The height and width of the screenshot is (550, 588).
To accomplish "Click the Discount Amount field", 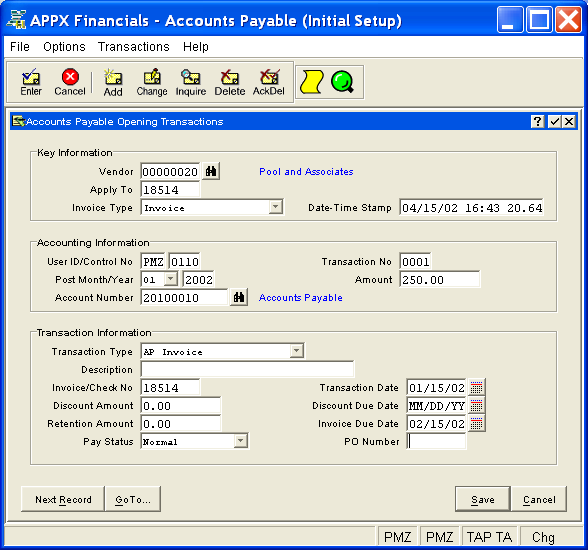I will tap(181, 406).
